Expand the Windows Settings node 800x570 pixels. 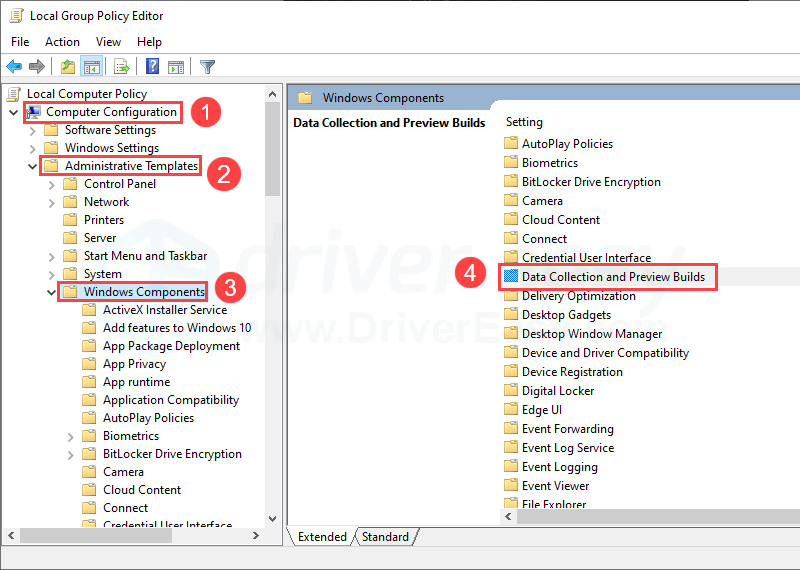click(33, 148)
